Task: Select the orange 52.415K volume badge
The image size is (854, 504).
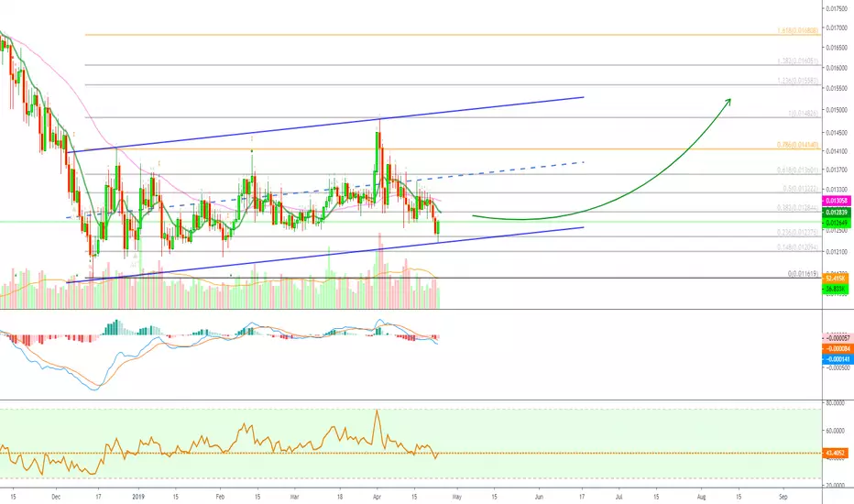Action: tap(835, 279)
